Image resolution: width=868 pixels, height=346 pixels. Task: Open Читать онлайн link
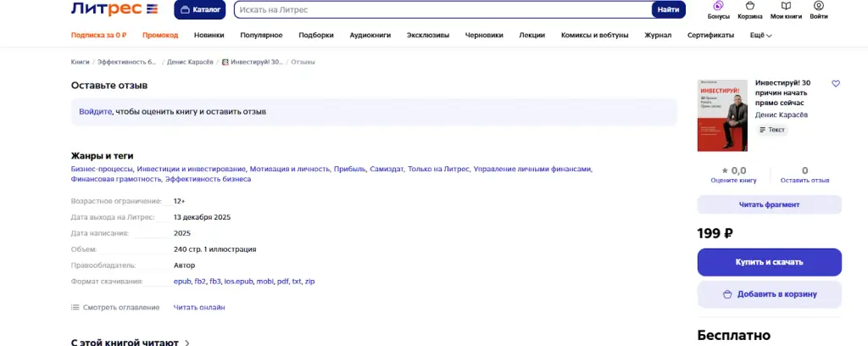pos(199,307)
